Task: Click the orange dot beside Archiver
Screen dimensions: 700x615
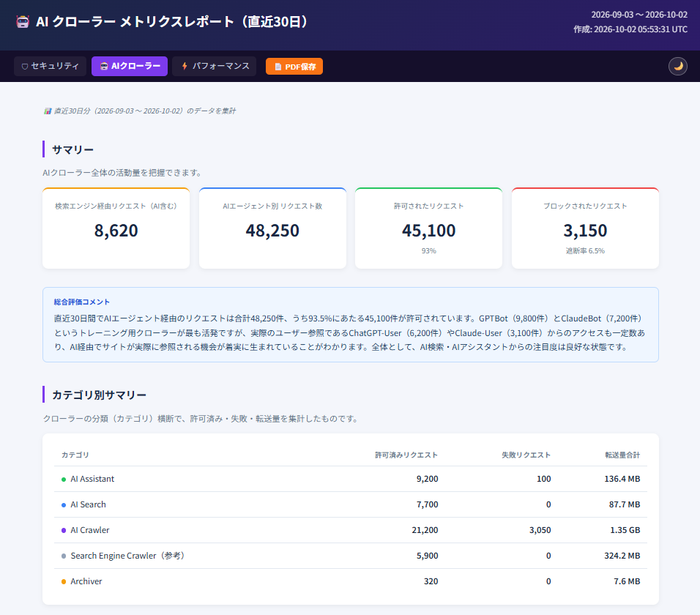Action: tap(64, 582)
